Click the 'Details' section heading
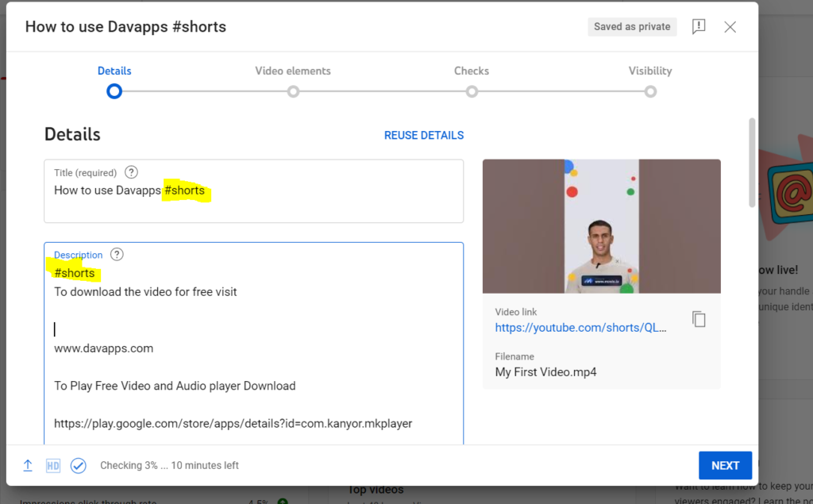Viewport: 813px width, 504px height. tap(72, 134)
